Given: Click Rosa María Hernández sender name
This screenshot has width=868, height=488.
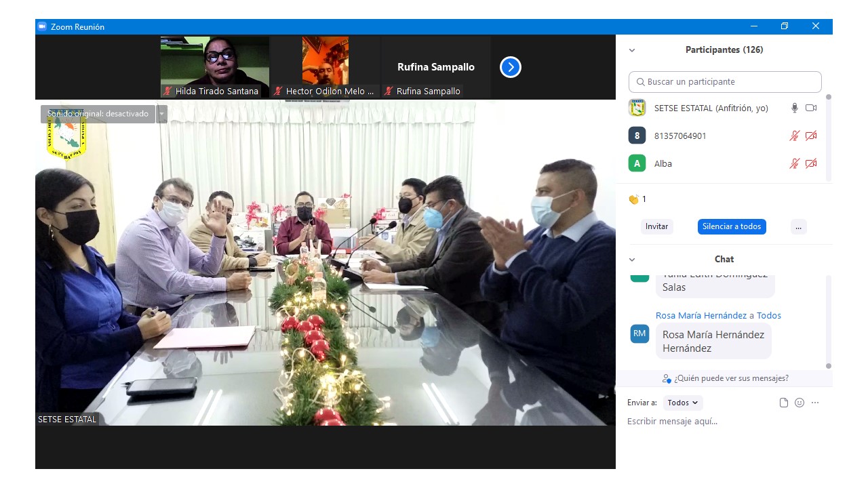Looking at the screenshot, I should (701, 315).
